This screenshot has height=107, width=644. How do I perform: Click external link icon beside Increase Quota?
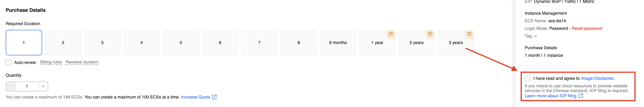click(214, 97)
